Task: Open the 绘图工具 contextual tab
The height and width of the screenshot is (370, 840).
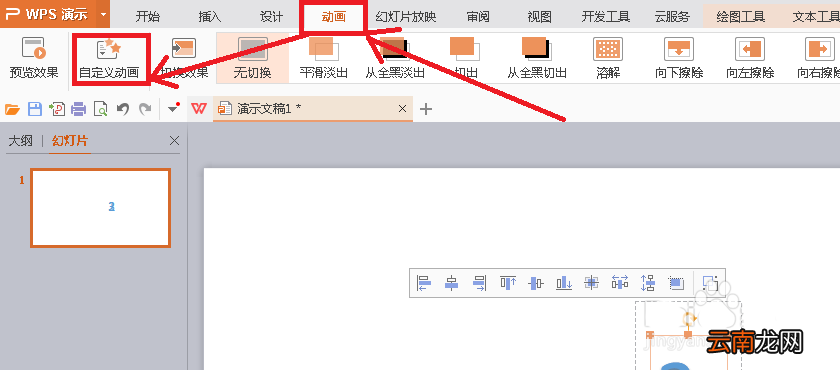Action: [x=741, y=17]
